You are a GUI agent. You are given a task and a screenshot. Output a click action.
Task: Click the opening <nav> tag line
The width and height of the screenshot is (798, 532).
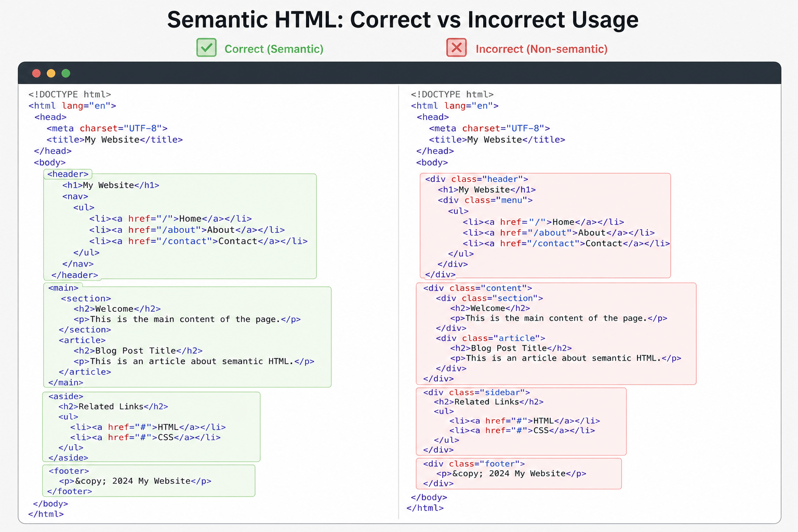click(75, 196)
